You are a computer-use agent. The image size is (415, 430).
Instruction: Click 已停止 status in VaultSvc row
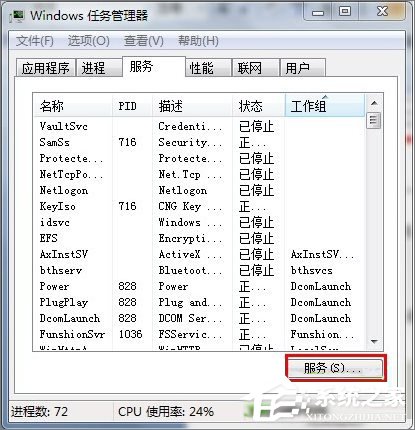(x=256, y=127)
